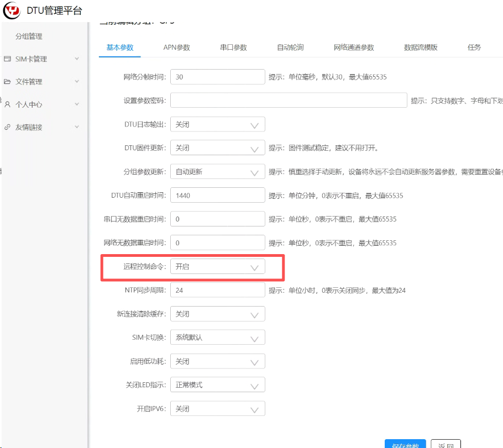Image resolution: width=503 pixels, height=448 pixels.
Task: Open the 开启IPV6 dropdown
Action: (x=217, y=409)
